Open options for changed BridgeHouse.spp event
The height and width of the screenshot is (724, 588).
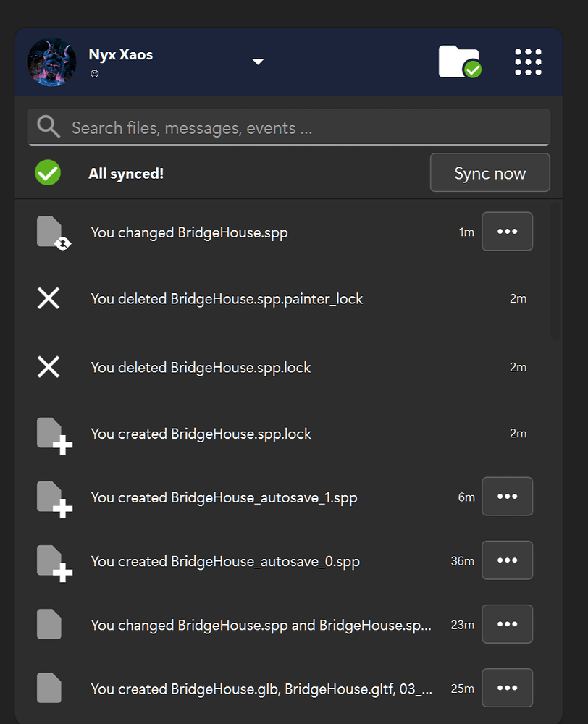507,232
